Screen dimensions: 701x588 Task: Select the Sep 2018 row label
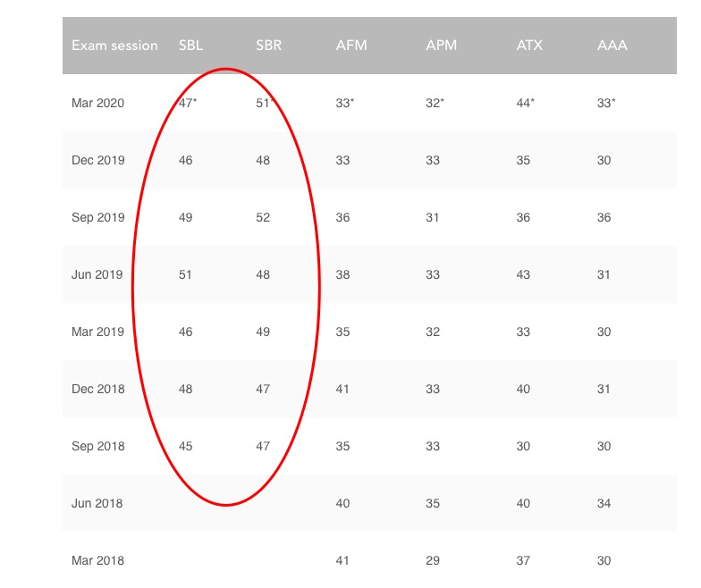point(97,447)
